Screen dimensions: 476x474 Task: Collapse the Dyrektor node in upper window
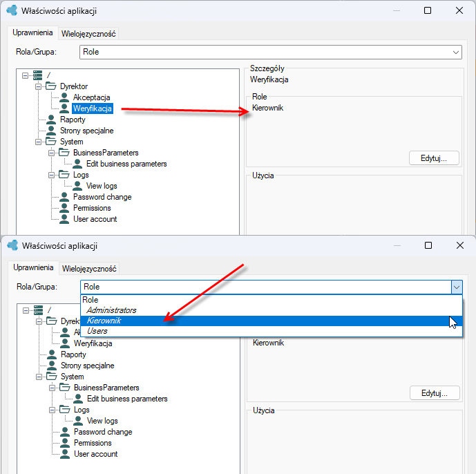[38, 86]
